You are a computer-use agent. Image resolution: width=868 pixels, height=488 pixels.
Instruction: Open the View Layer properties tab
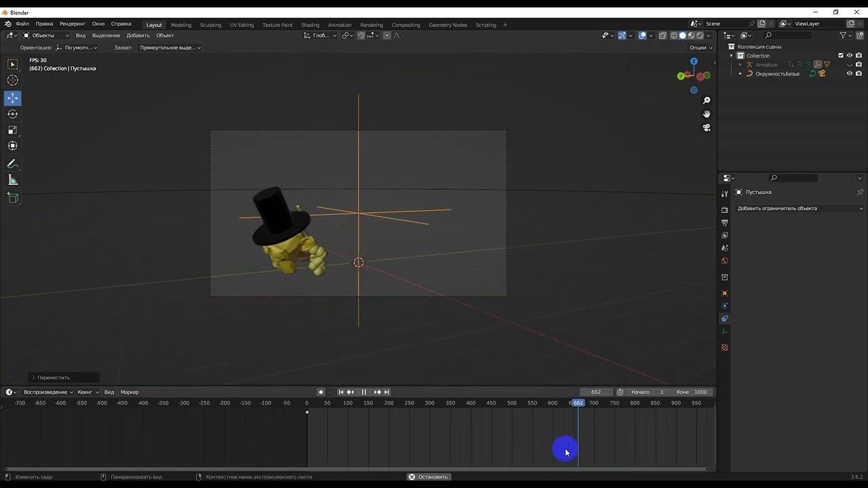(x=724, y=235)
